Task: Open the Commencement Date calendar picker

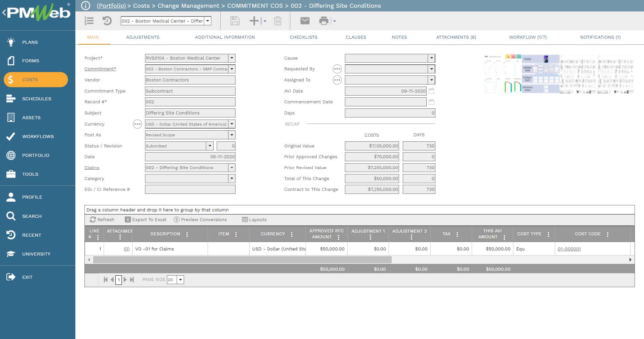Action: point(431,102)
